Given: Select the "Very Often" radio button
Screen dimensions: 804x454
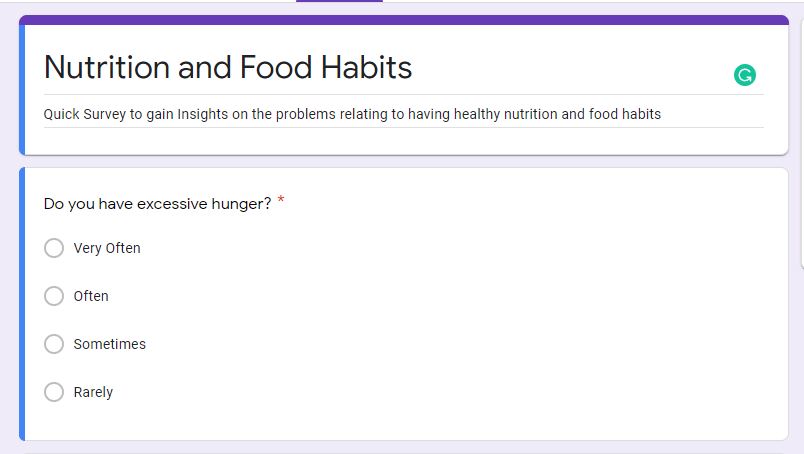Looking at the screenshot, I should pyautogui.click(x=54, y=248).
